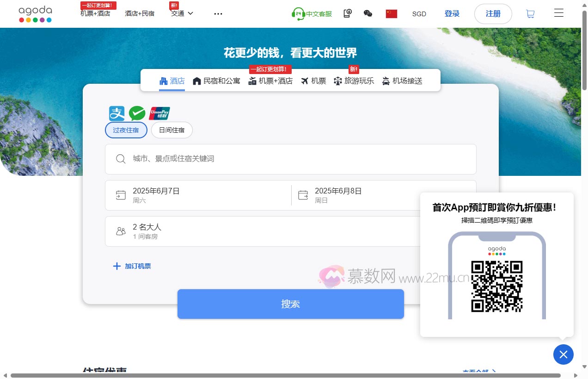Viewport: 588px width, 379px height.
Task: Switch to the 民宿和公寓 tab
Action: pyautogui.click(x=216, y=81)
